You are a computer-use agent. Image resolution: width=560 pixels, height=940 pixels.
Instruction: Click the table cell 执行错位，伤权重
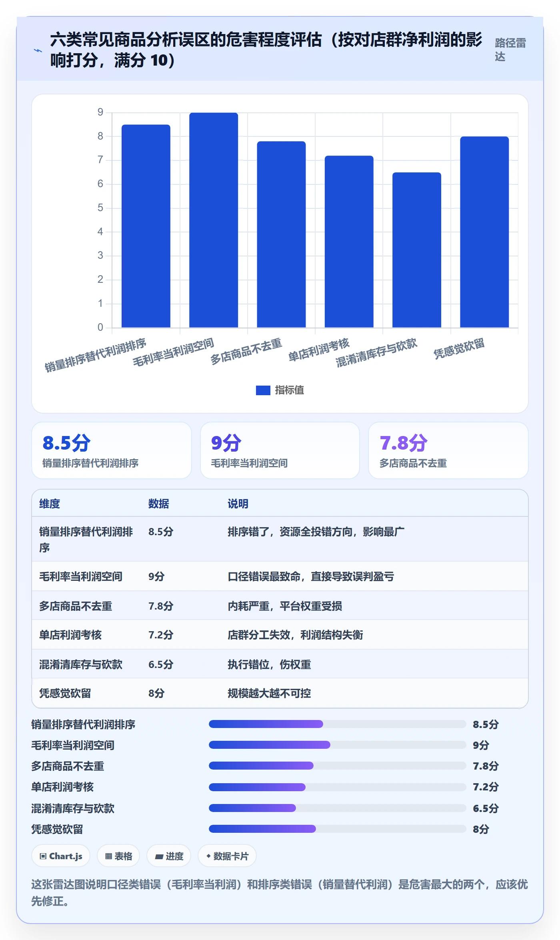[269, 664]
